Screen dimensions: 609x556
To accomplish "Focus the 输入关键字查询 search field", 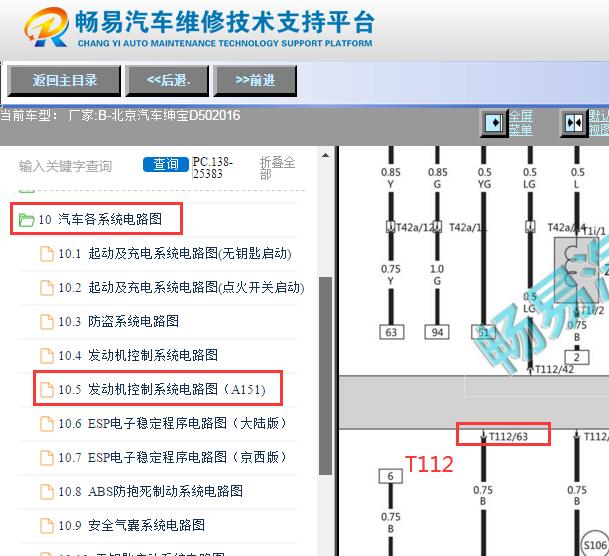I will coord(65,166).
